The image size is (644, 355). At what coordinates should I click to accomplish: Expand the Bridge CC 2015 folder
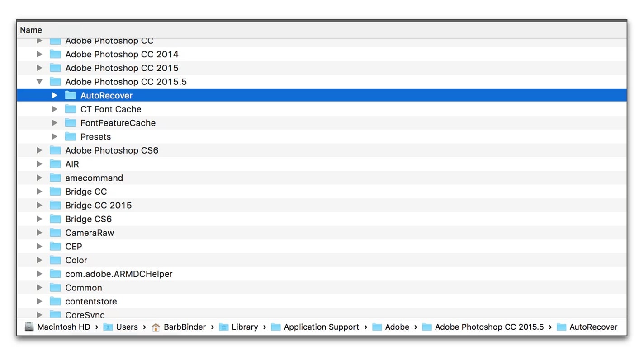click(39, 205)
